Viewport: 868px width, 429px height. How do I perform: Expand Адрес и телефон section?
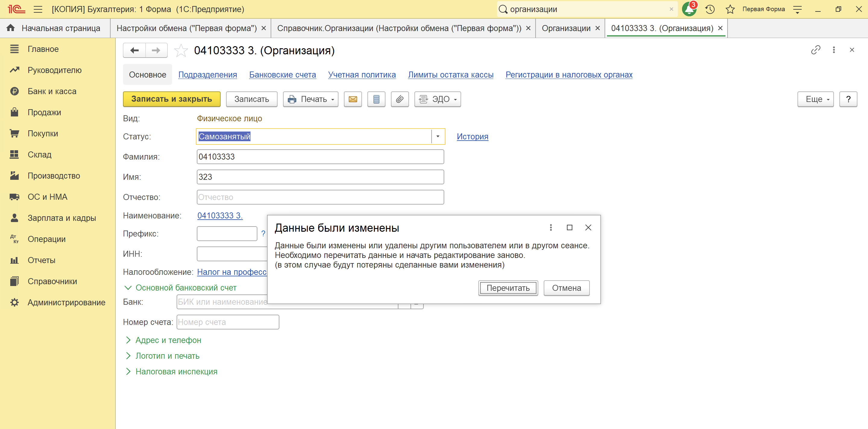click(x=163, y=340)
